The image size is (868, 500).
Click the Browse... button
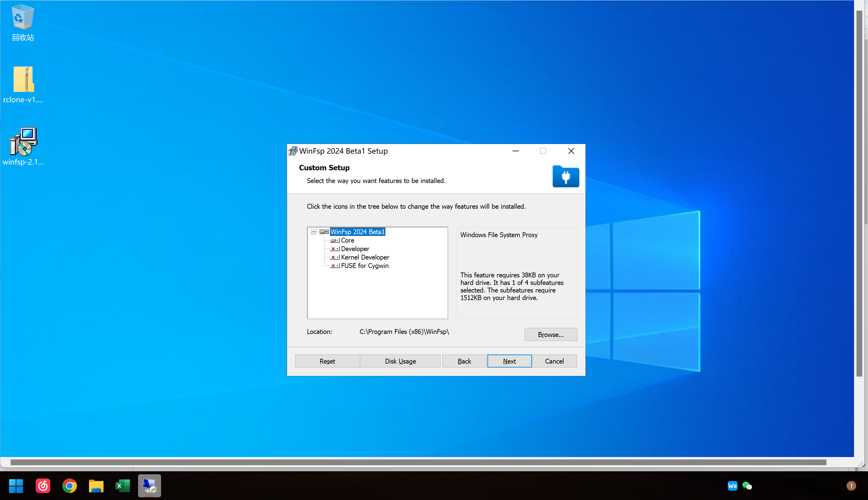[550, 335]
